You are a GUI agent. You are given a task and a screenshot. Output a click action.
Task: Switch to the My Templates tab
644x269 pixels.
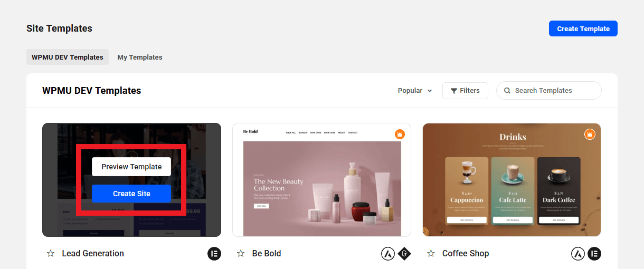pos(140,57)
